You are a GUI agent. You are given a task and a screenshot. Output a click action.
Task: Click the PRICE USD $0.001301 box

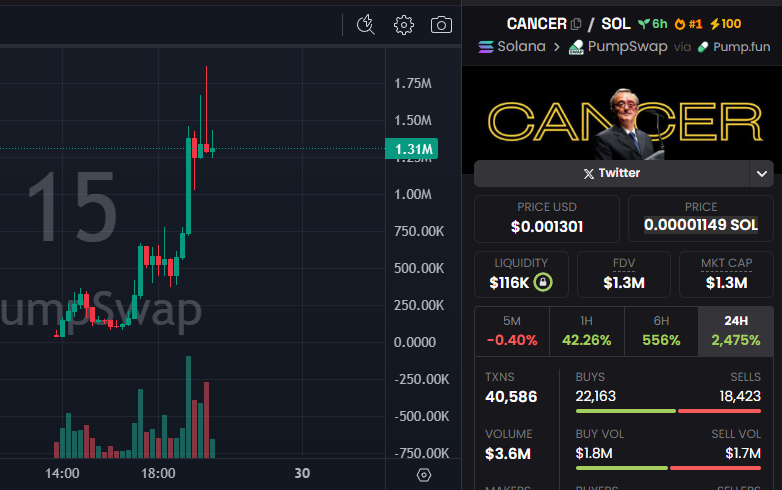pos(547,218)
